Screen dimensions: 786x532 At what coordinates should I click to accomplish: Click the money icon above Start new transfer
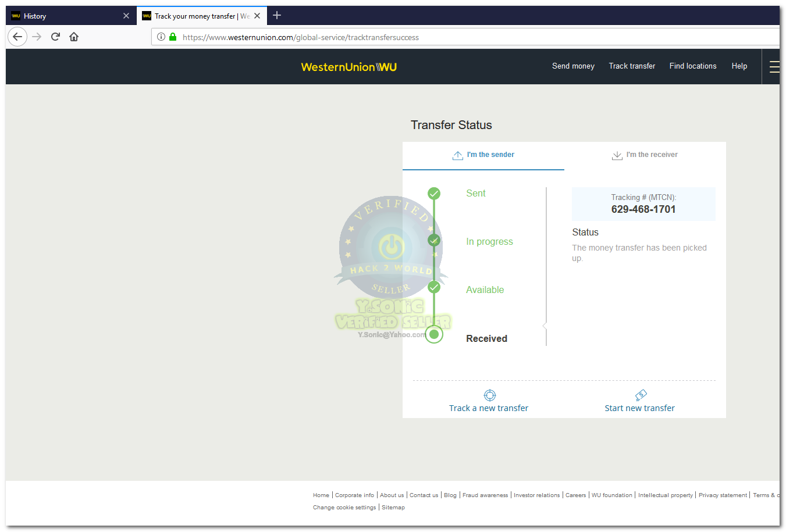[641, 395]
